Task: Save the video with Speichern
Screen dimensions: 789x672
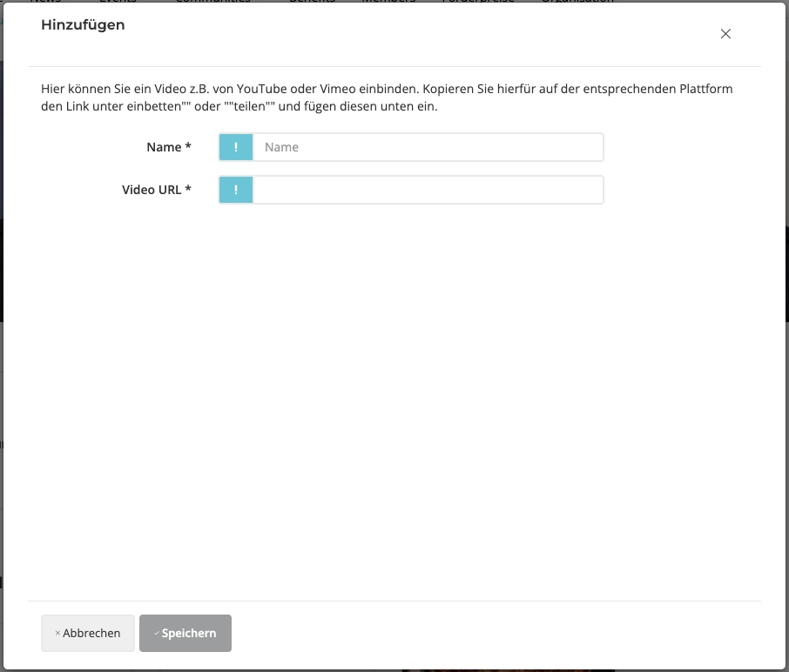Action: point(185,634)
